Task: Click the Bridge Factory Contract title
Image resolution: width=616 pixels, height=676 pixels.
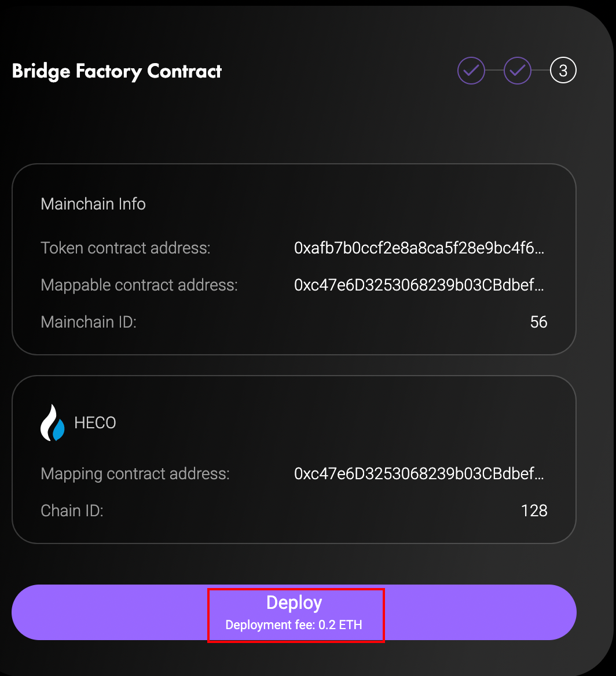Action: point(117,71)
